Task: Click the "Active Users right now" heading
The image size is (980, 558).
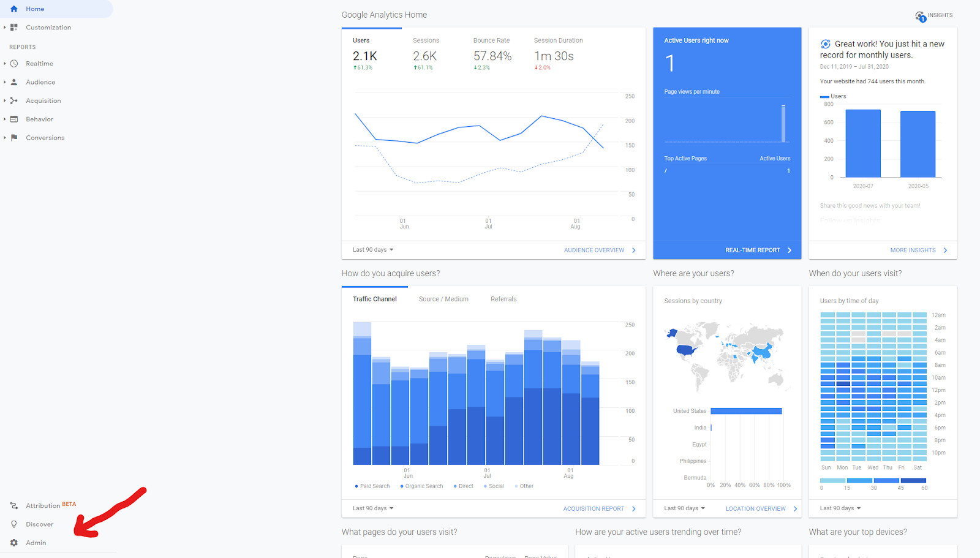Action: 696,40
